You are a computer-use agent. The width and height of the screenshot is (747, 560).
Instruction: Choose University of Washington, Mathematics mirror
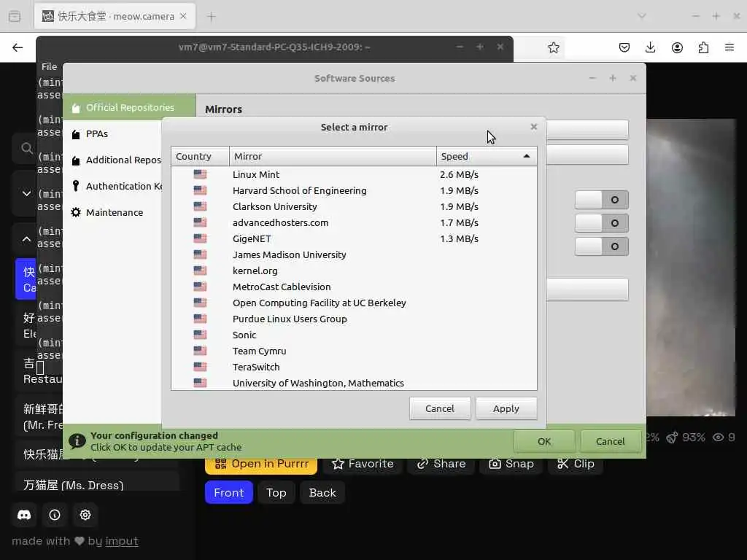354,383
